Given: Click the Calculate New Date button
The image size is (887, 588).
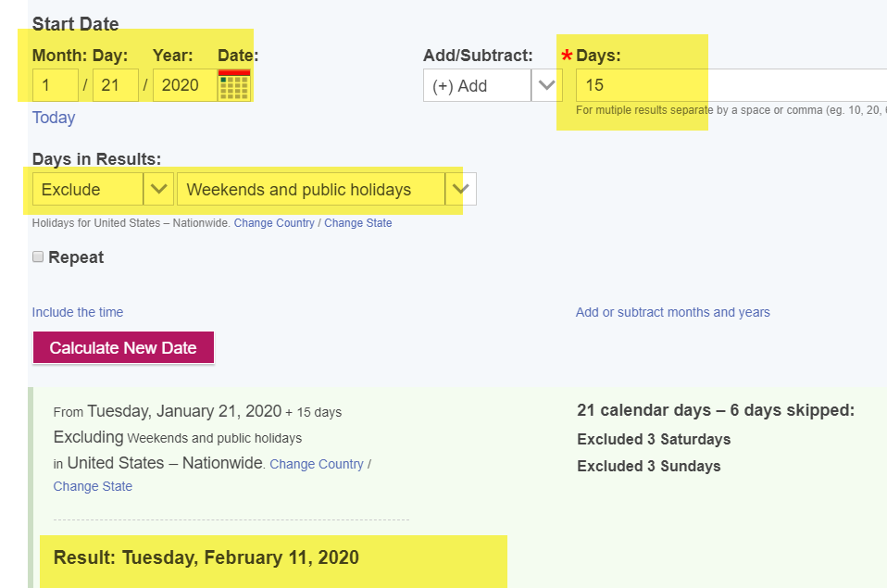Looking at the screenshot, I should pos(123,347).
